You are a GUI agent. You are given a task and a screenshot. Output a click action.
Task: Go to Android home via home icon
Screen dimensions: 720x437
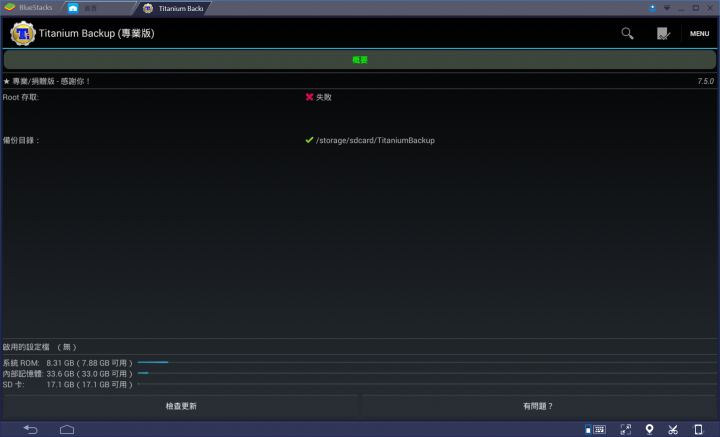pos(67,430)
